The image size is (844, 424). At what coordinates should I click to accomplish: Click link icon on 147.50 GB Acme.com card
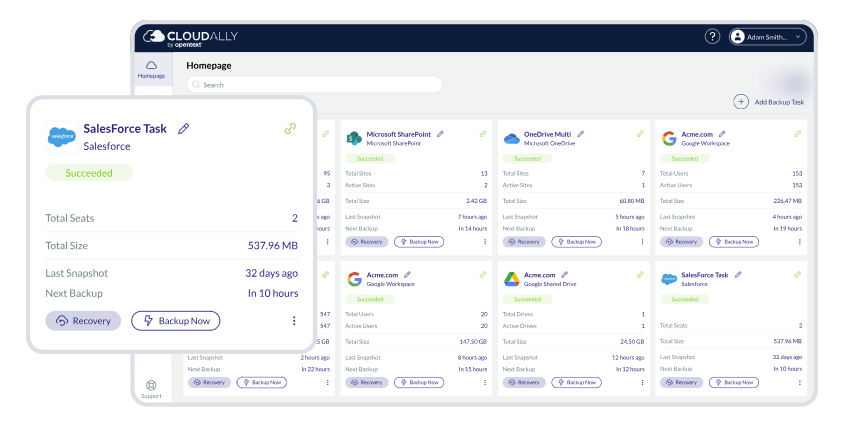pyautogui.click(x=483, y=274)
